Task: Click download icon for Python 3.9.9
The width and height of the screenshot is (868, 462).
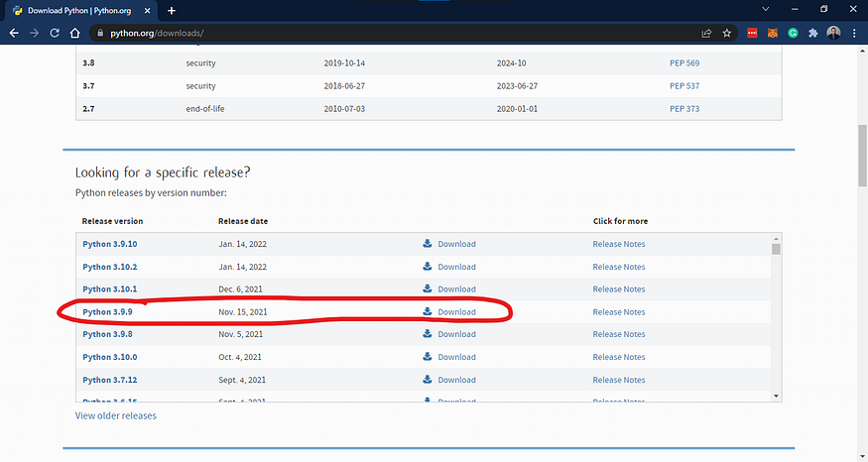Action: tap(428, 311)
